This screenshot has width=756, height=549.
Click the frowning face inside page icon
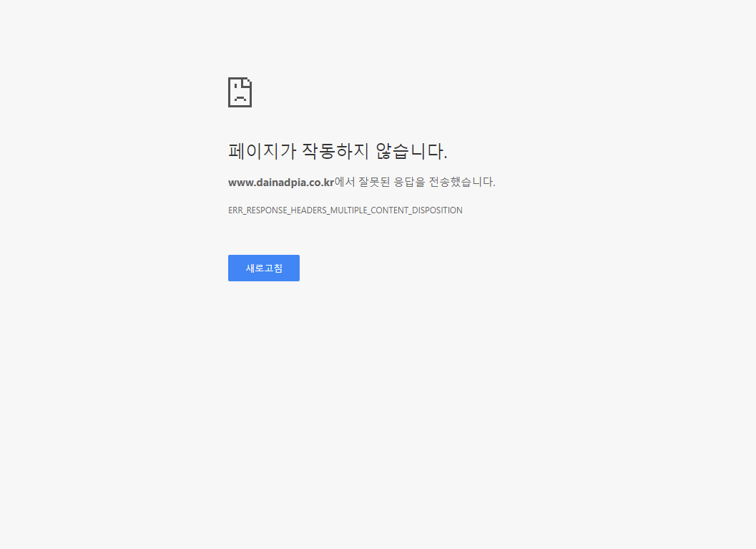click(x=240, y=95)
